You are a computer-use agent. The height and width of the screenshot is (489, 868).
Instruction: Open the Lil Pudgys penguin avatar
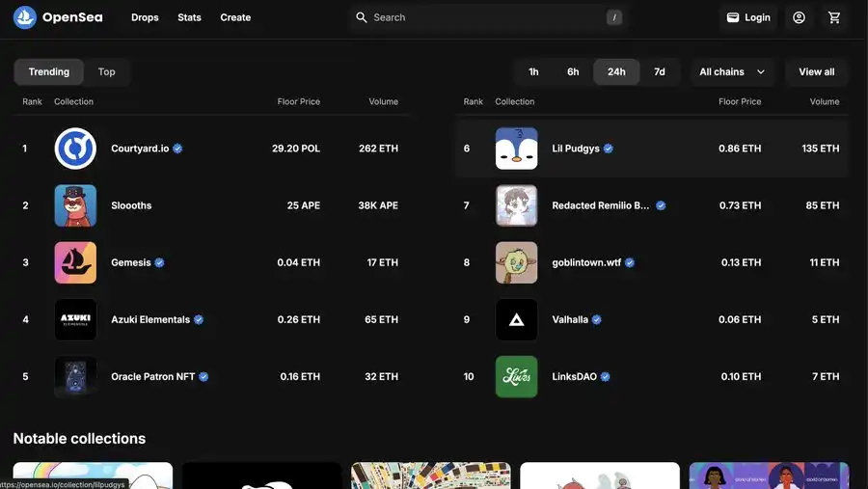tap(516, 149)
